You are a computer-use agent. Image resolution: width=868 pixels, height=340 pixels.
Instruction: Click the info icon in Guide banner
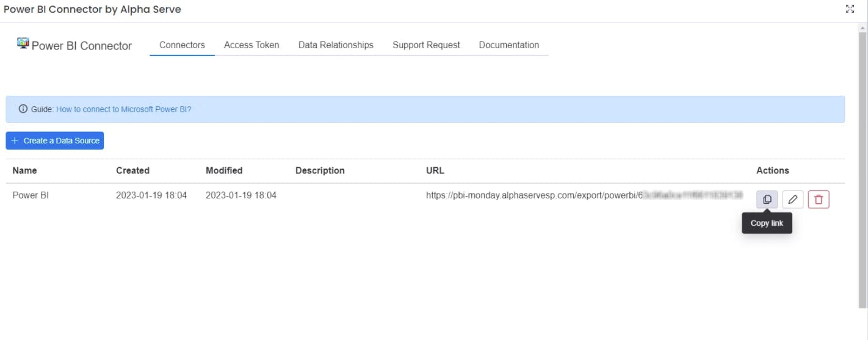(x=23, y=109)
